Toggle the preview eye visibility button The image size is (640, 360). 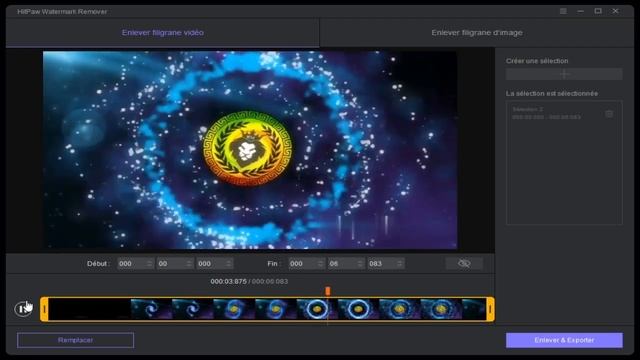[x=464, y=263]
